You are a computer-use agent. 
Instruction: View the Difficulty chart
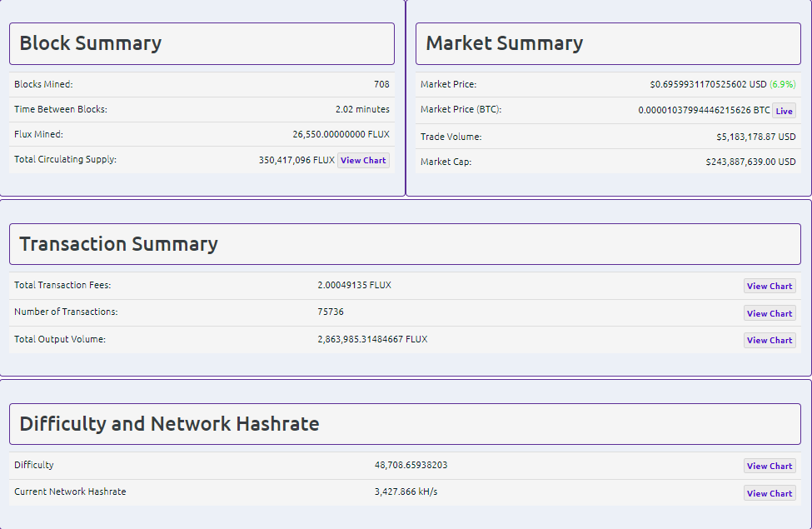[x=770, y=466]
